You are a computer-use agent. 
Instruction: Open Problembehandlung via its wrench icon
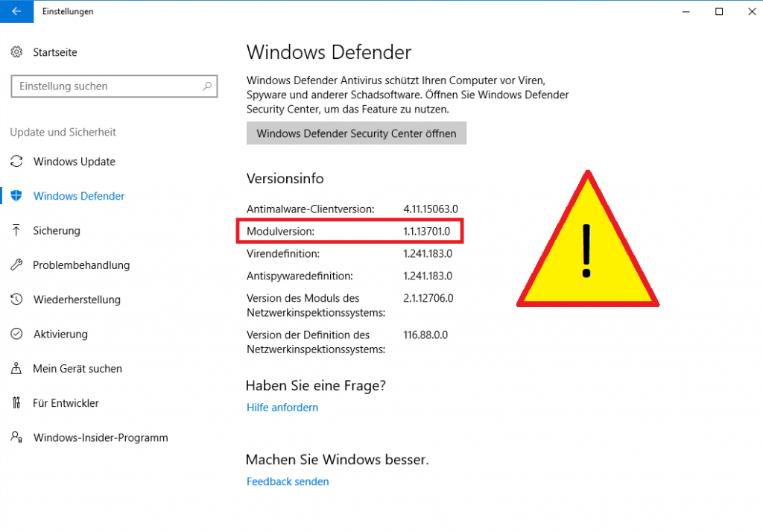16,265
